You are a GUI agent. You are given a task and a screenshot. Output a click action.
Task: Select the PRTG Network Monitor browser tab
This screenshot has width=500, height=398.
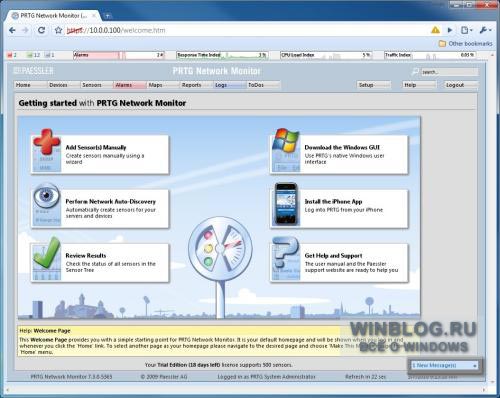coord(54,15)
